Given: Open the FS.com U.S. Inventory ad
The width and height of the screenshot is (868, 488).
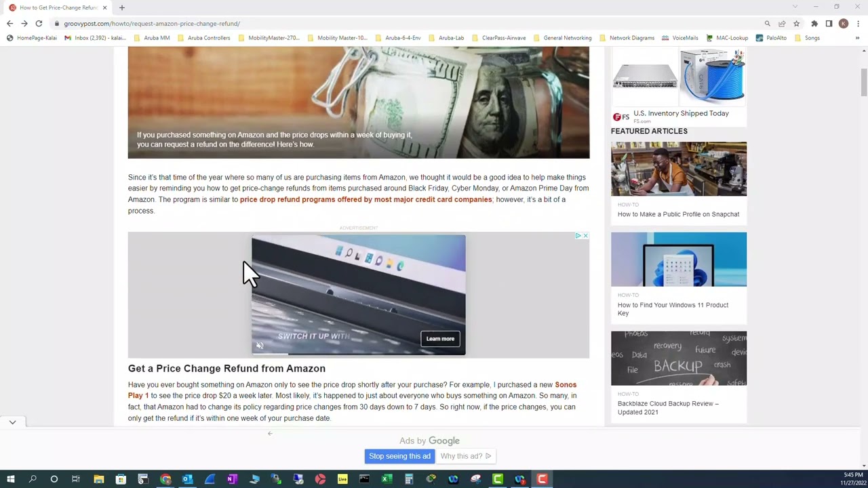Looking at the screenshot, I should pos(681,114).
